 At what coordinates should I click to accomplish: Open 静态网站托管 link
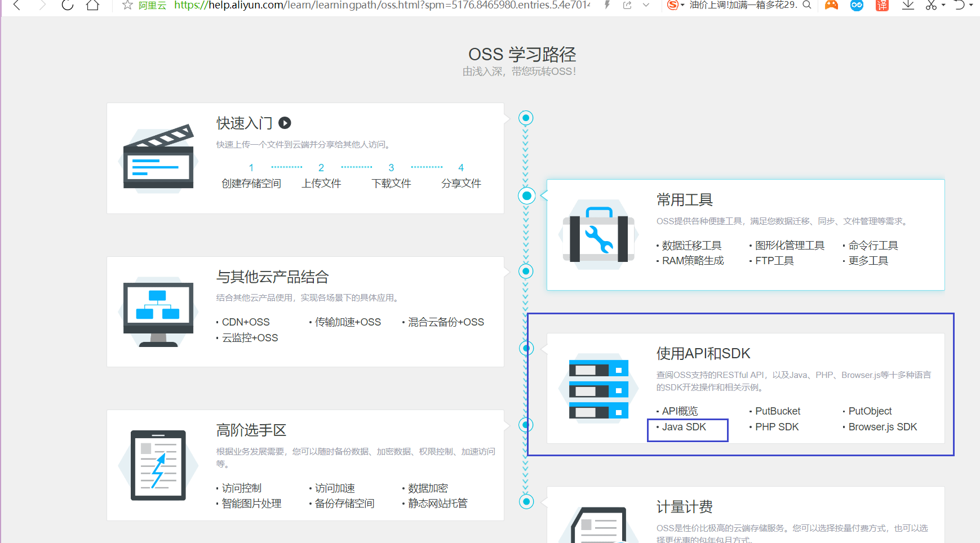click(x=437, y=503)
